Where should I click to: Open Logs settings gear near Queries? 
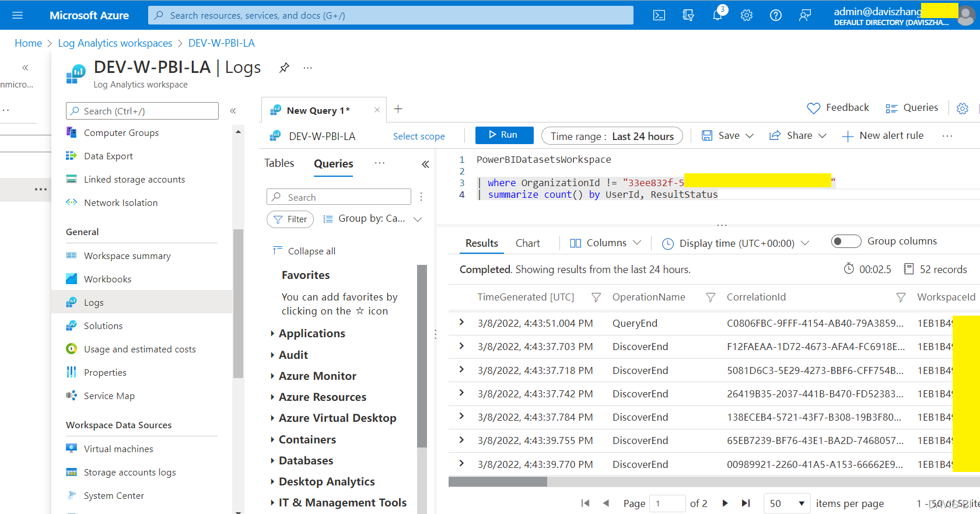tap(963, 109)
